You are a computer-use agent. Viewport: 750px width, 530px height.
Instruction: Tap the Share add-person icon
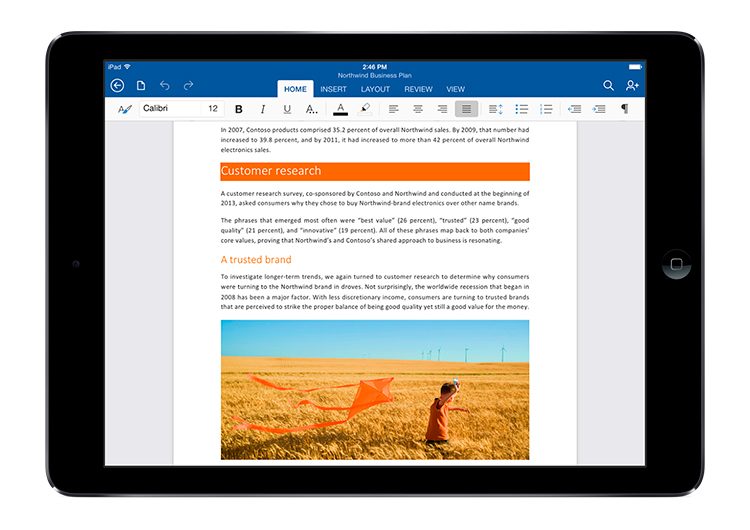(632, 86)
